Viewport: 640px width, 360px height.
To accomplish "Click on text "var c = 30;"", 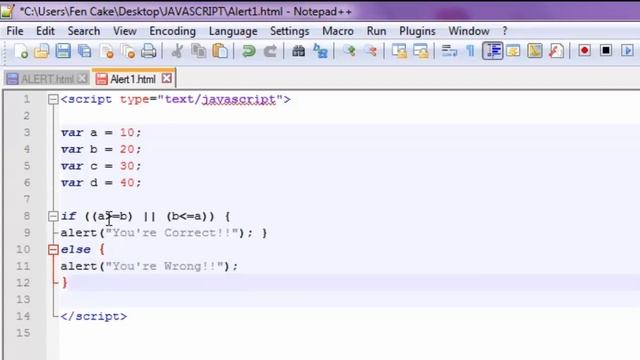I will point(101,166).
